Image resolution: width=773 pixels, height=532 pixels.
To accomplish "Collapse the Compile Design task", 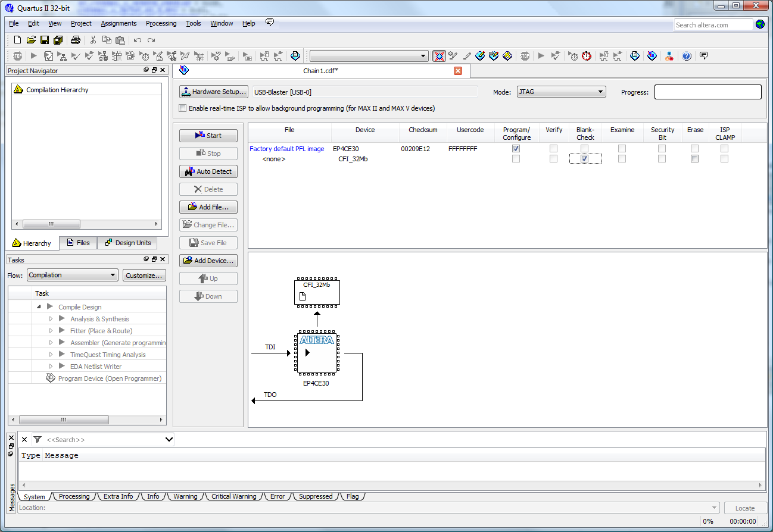I will pyautogui.click(x=39, y=306).
